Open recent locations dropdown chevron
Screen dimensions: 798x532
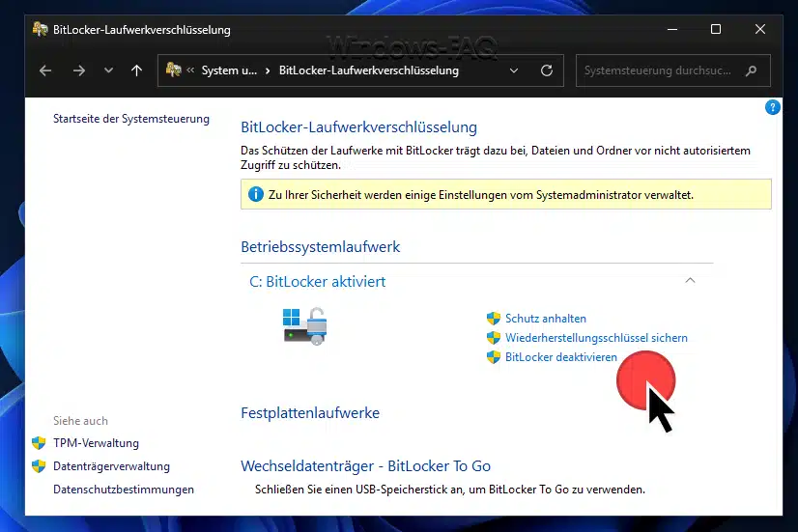108,70
